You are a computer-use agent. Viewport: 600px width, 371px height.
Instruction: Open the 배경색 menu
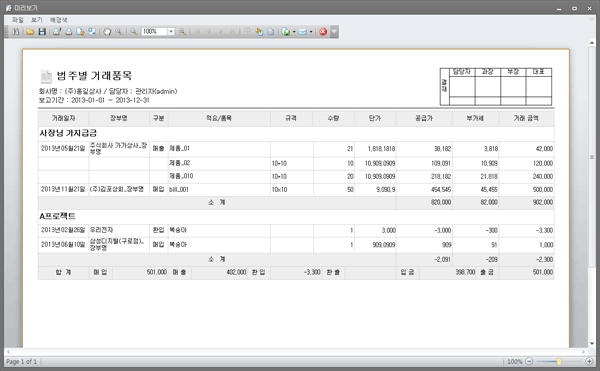tap(59, 20)
